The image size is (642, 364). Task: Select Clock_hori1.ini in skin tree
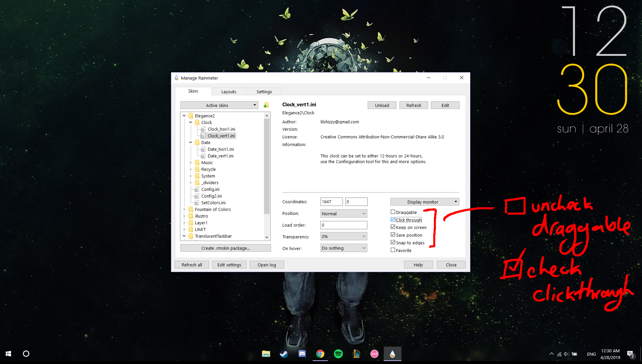click(x=221, y=129)
